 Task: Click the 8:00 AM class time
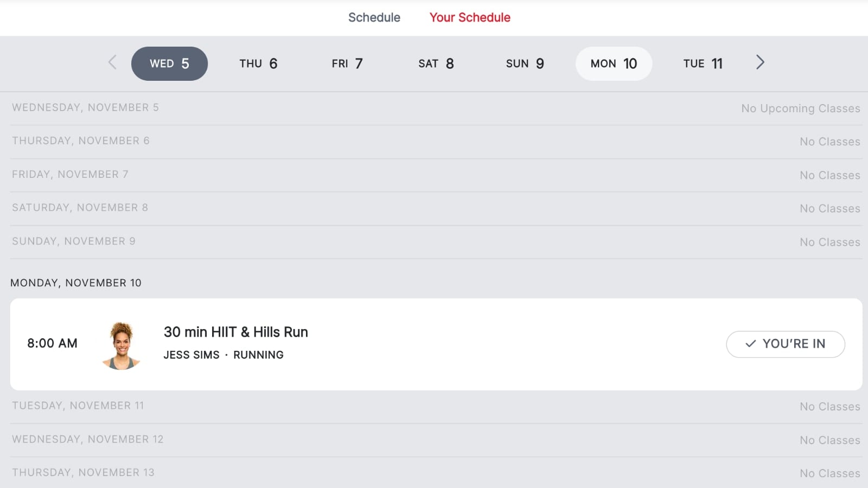click(x=53, y=343)
